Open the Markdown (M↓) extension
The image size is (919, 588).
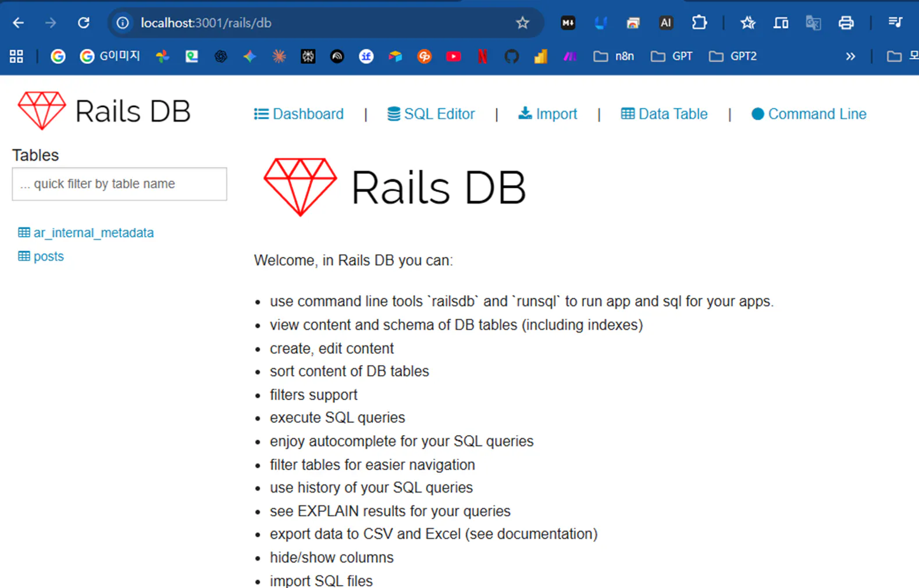click(x=568, y=23)
